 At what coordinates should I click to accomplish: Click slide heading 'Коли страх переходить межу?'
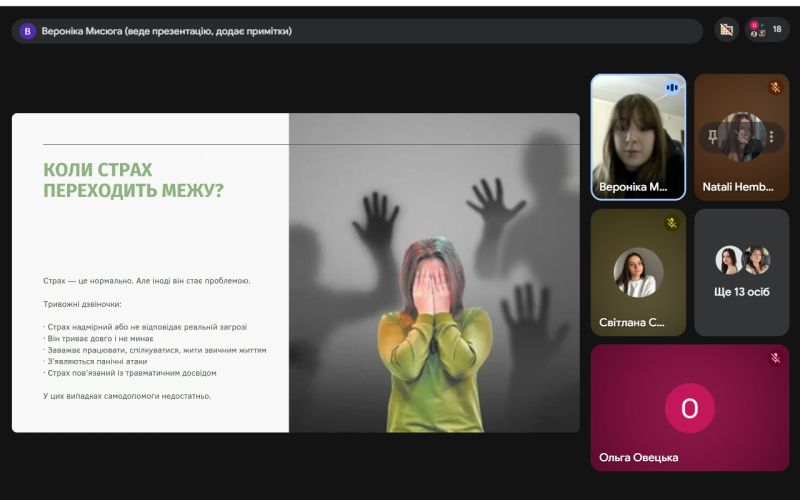[x=133, y=180]
